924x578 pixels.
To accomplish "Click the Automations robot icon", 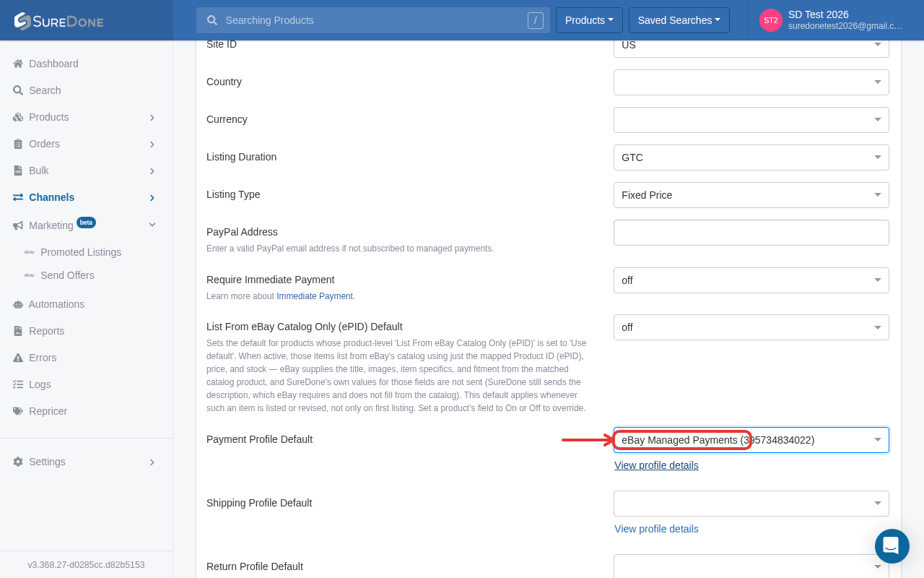I will [18, 304].
